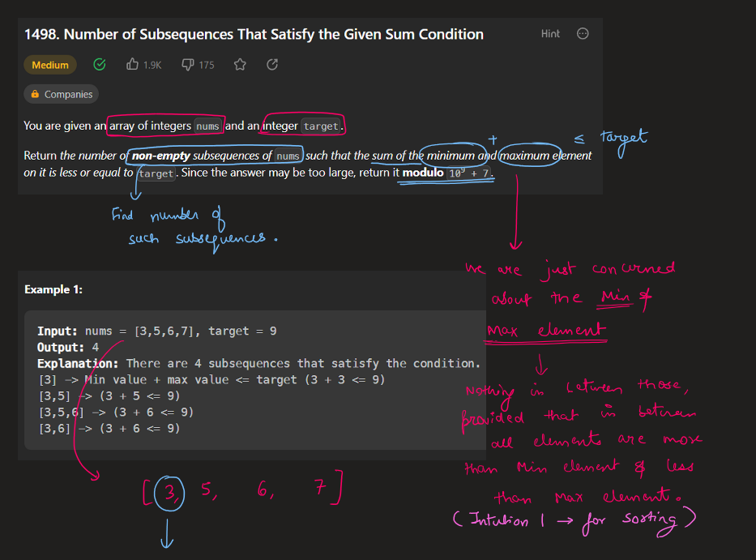Click the 'target' code chip after integer
The height and width of the screenshot is (560, 756).
[321, 126]
